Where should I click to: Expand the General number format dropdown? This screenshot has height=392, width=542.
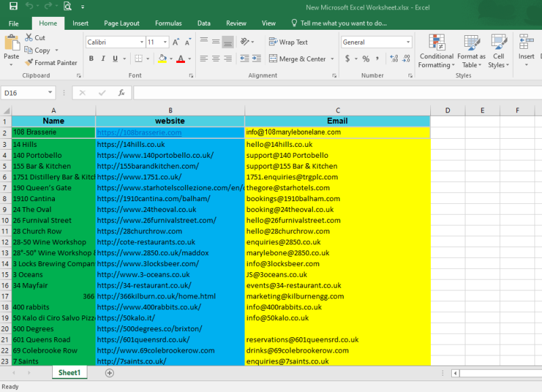tap(409, 42)
